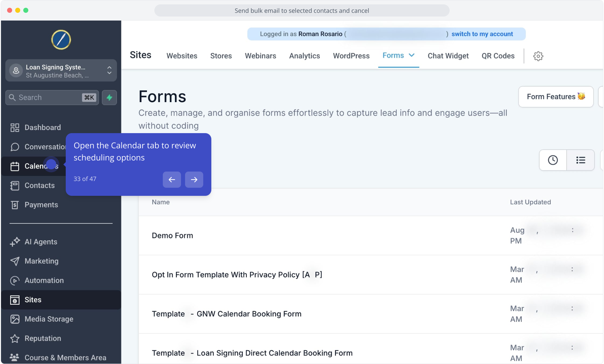Expand the Loan Signing System account switcher
The width and height of the screenshot is (604, 364).
[x=61, y=70]
